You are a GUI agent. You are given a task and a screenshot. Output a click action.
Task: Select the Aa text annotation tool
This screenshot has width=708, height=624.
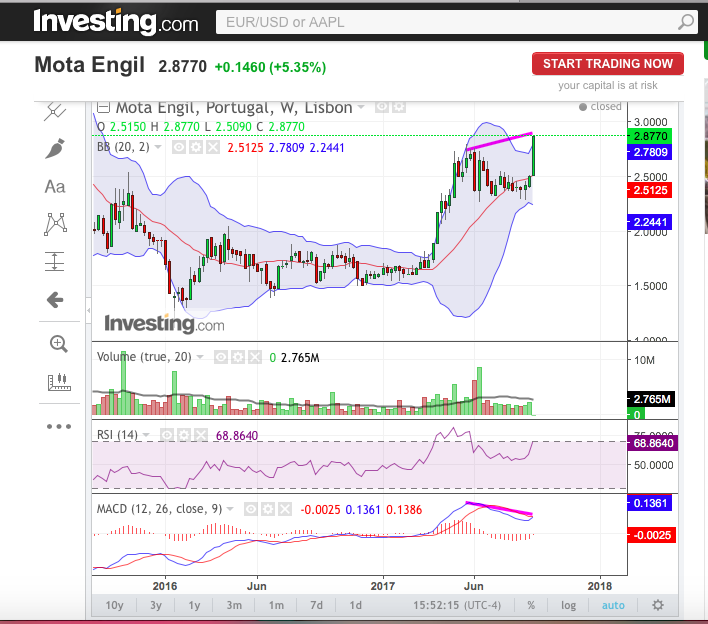(x=55, y=186)
